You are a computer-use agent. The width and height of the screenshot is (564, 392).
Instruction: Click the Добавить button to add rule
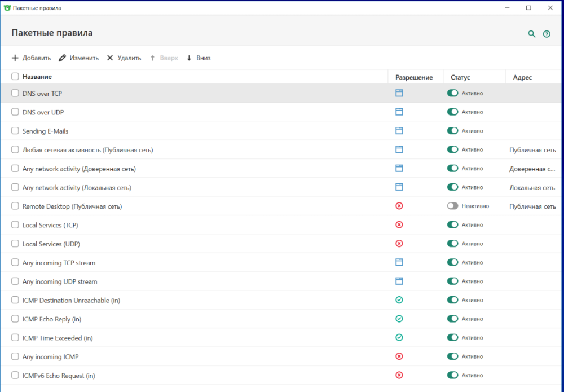point(31,58)
